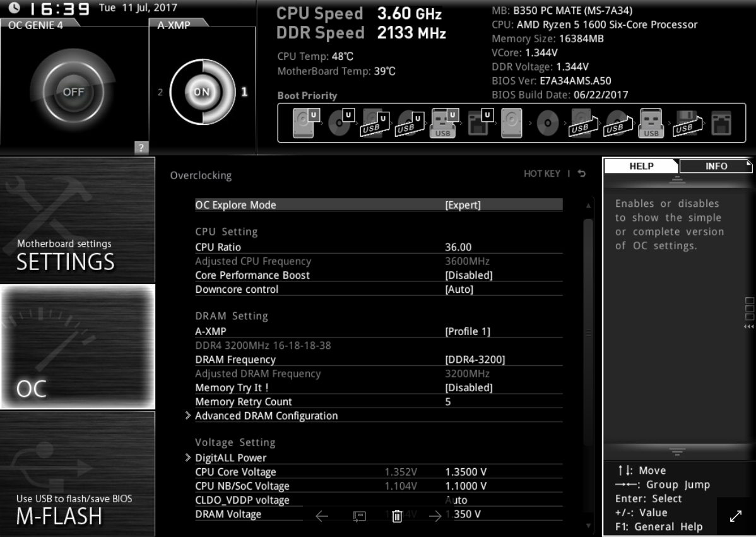Click the trash delete icon in overlay
The image size is (756, 537).
click(397, 516)
